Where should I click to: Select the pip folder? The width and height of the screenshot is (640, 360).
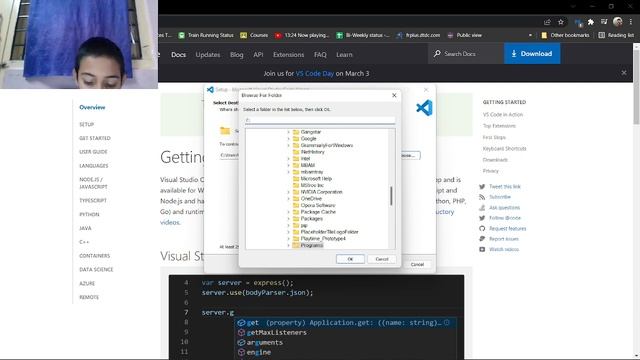pyautogui.click(x=304, y=225)
